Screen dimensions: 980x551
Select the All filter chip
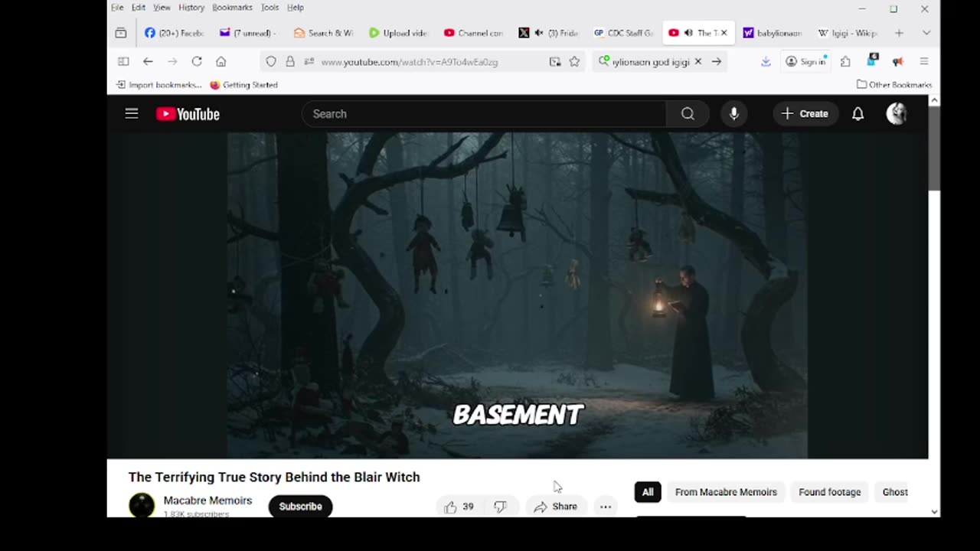click(x=648, y=492)
